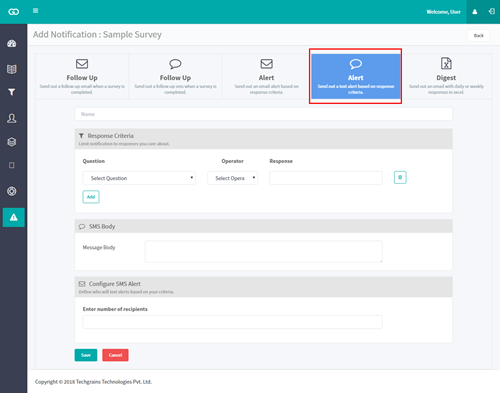Open the user sidebar icon
500x393 pixels.
click(12, 118)
